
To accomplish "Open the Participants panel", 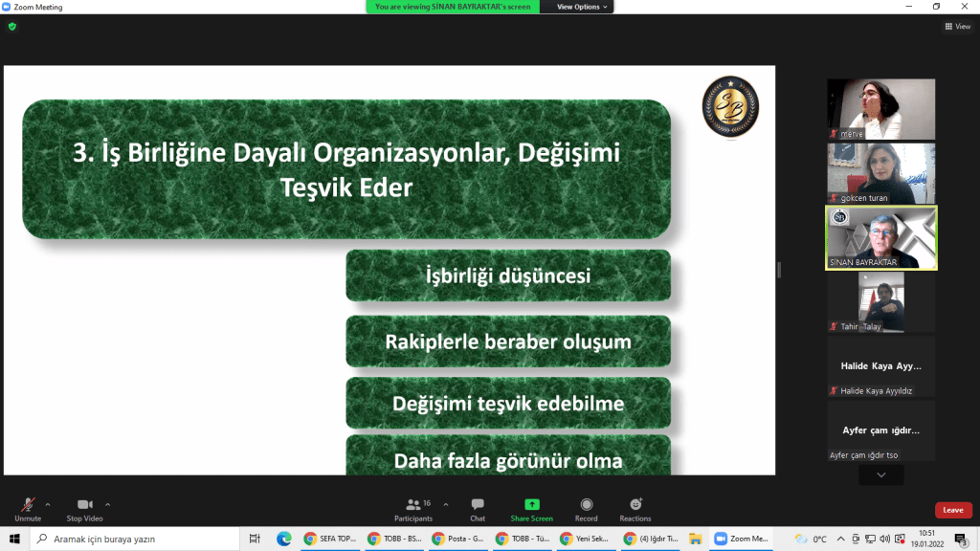I will 413,508.
